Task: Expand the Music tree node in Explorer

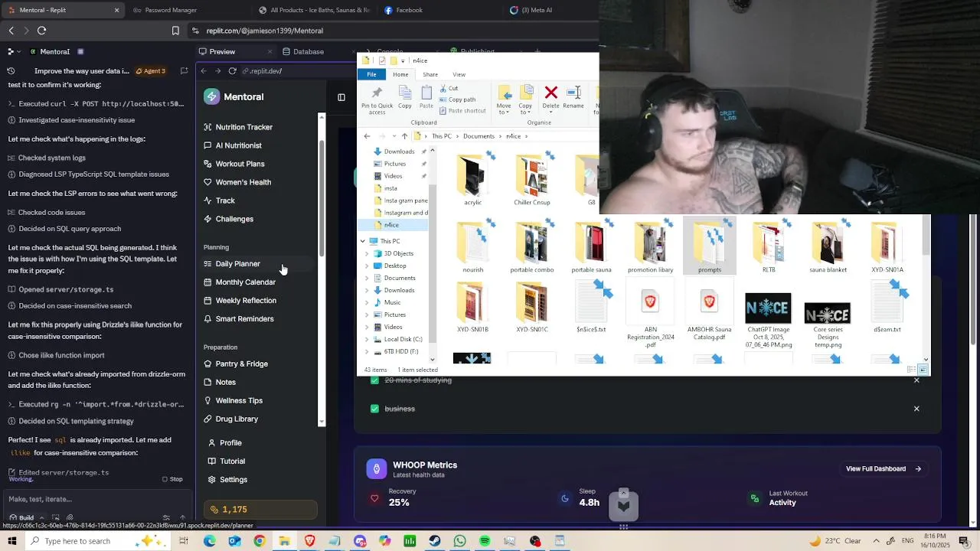Action: (367, 302)
